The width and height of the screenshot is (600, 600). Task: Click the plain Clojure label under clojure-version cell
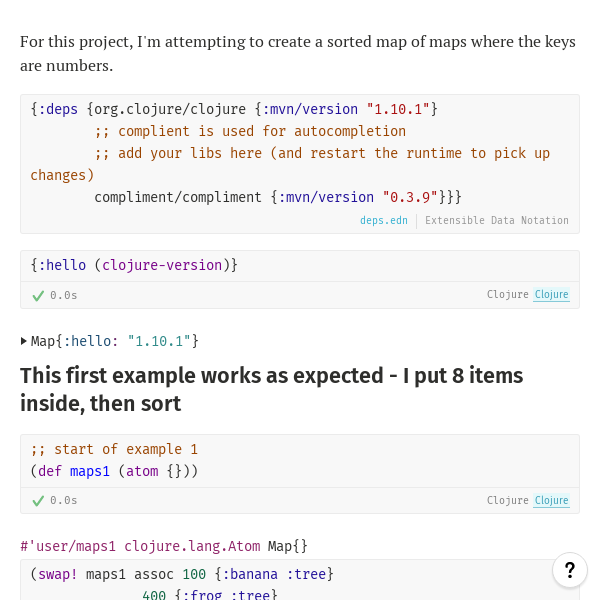(x=507, y=295)
